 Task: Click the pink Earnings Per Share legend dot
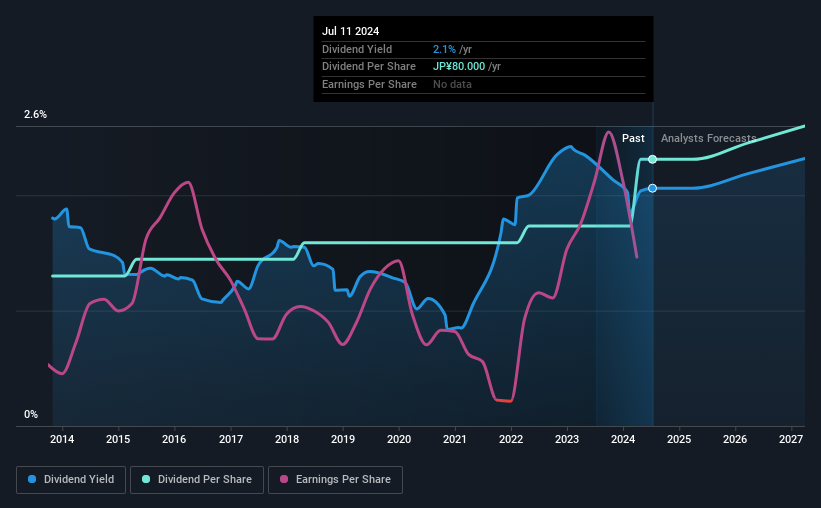tap(284, 479)
